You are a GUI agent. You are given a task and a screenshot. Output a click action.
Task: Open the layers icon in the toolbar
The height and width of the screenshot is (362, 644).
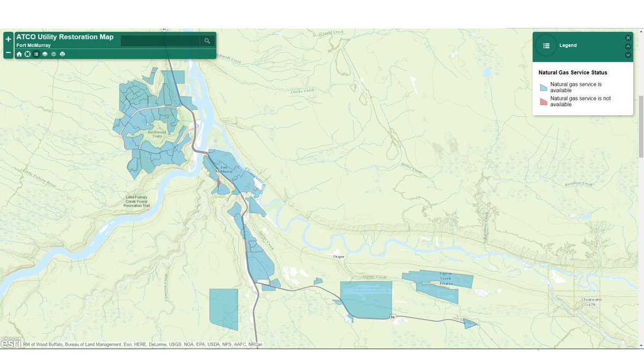[x=45, y=54]
